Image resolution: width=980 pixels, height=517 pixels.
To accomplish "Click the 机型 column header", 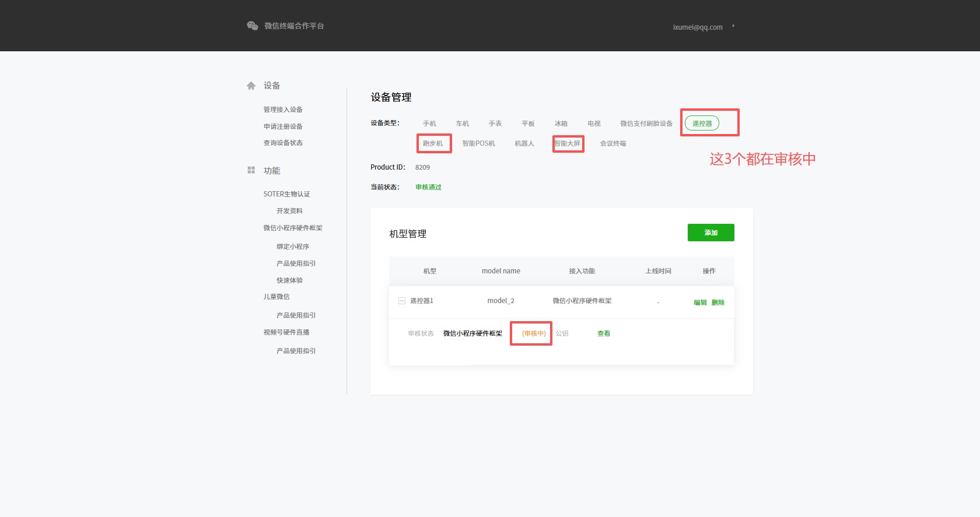I will click(x=430, y=271).
